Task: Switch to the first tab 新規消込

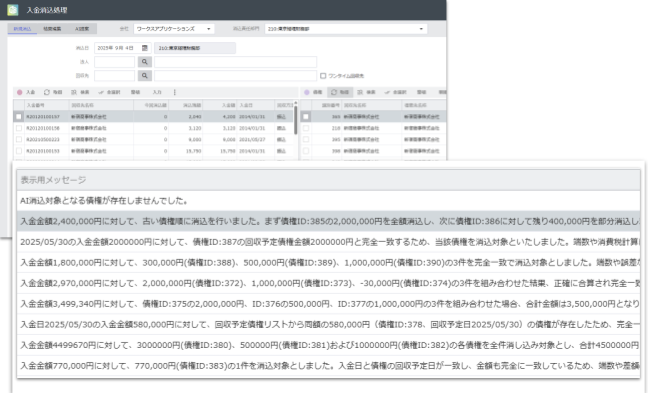Action: 22,29
